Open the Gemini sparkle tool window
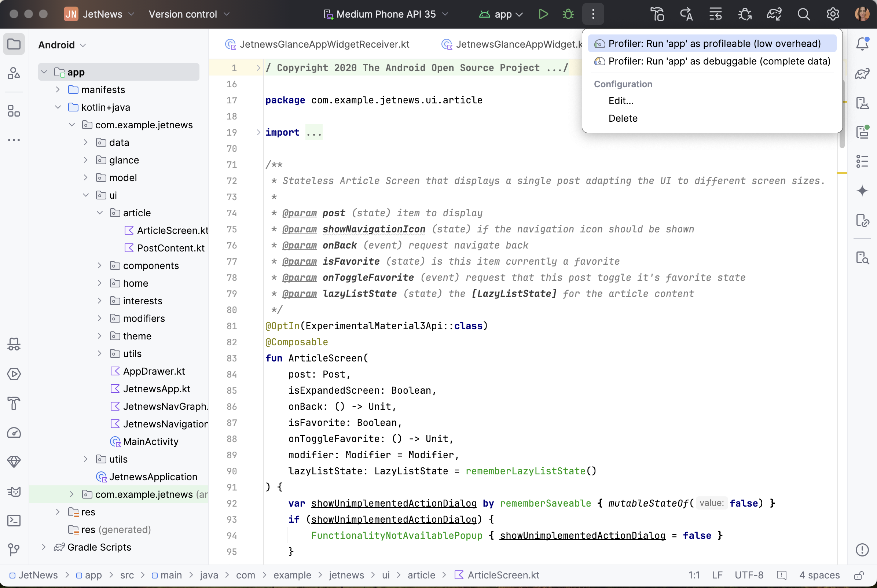The width and height of the screenshot is (877, 588). click(x=862, y=191)
